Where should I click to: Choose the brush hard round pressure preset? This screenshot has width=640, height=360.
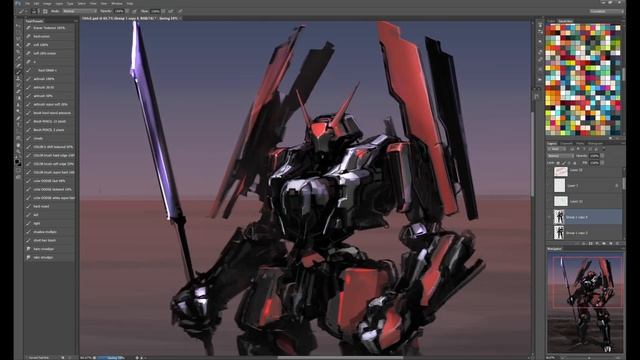(50, 113)
